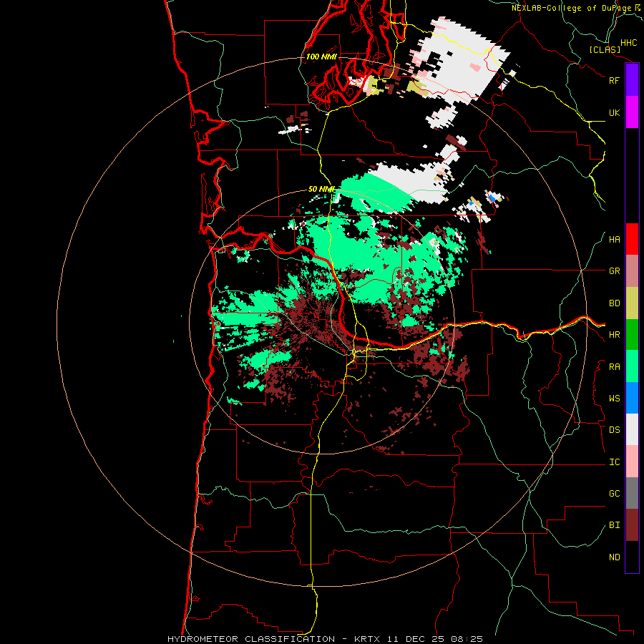Click the HYDROMETEOR CLASSIFICATION title text

[x=251, y=639]
